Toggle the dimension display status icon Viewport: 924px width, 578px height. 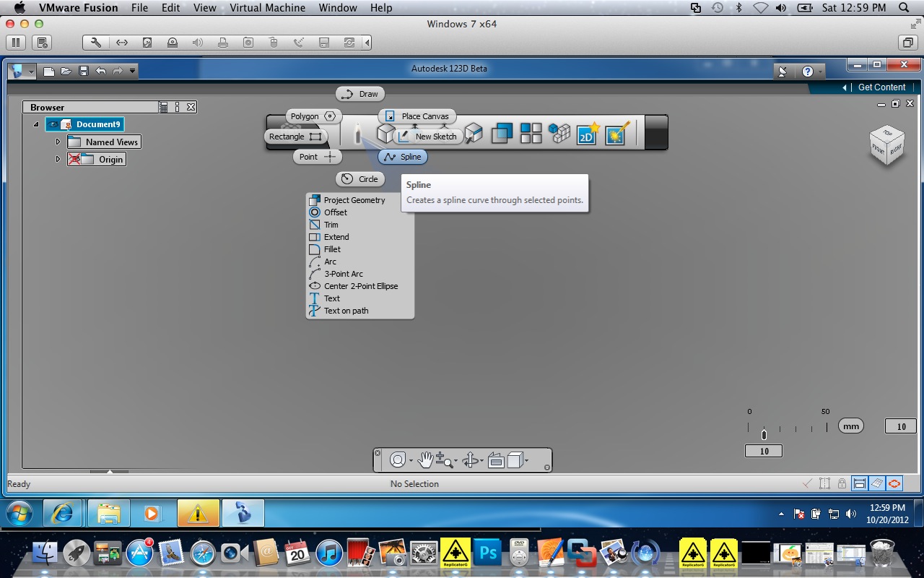pos(859,483)
